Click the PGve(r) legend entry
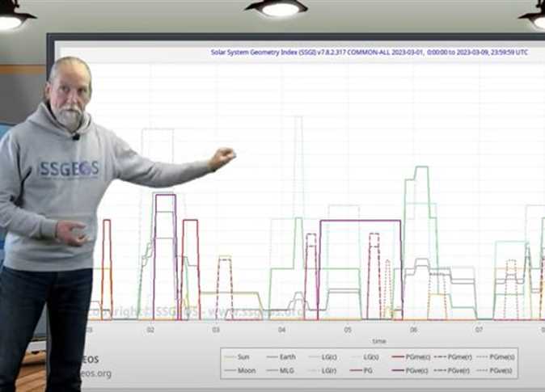 (x=453, y=370)
